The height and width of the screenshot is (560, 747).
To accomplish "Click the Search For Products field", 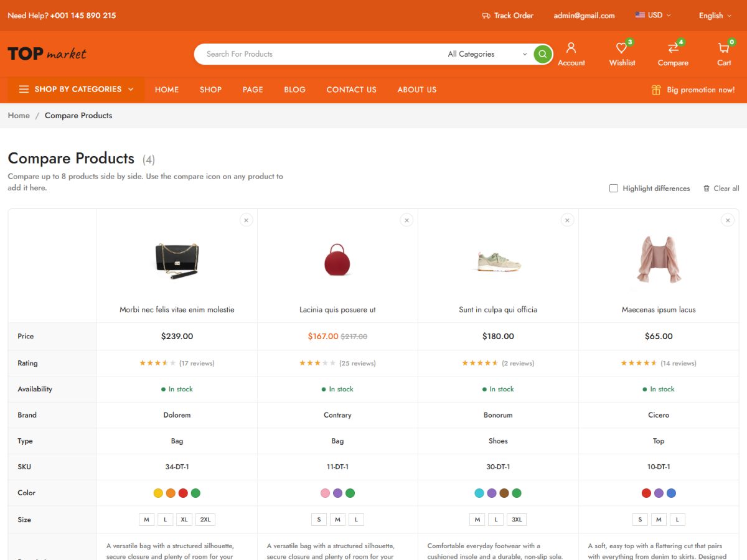I will [317, 54].
